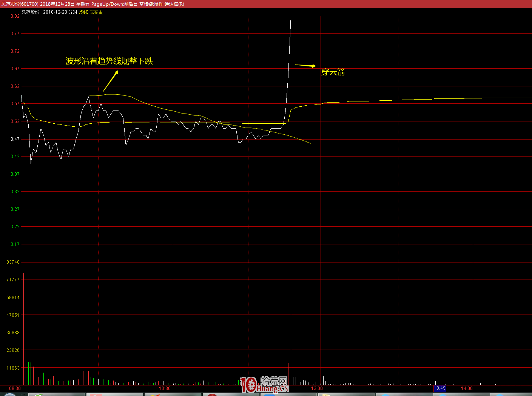Viewport: 532px width, 396px height.
Task: Click the green 3.42 price axis label
Action: pyautogui.click(x=15, y=157)
